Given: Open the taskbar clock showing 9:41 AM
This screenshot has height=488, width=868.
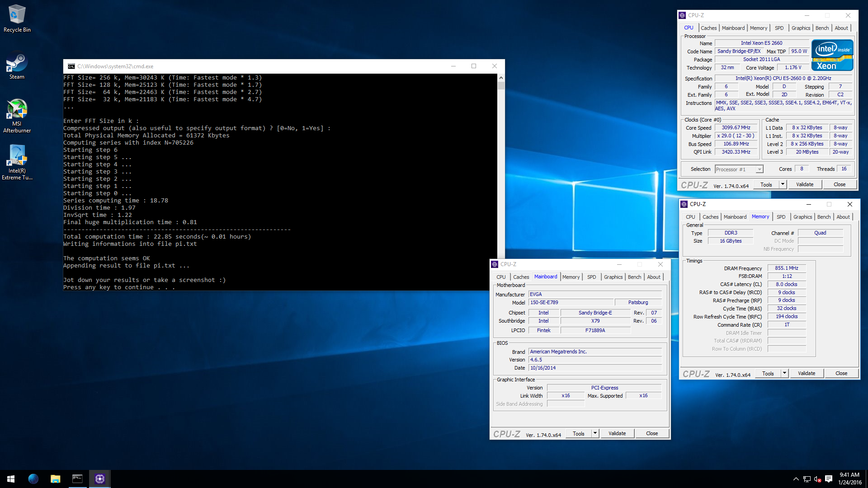Looking at the screenshot, I should click(x=849, y=479).
